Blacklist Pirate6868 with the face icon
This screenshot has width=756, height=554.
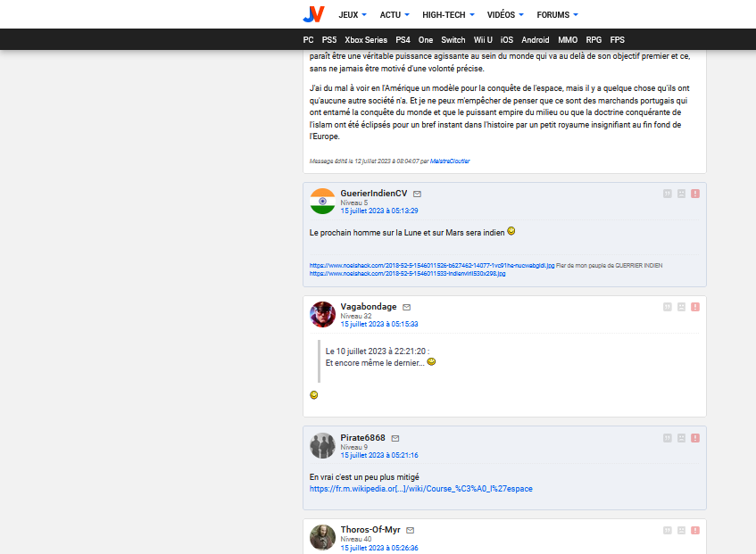point(681,438)
